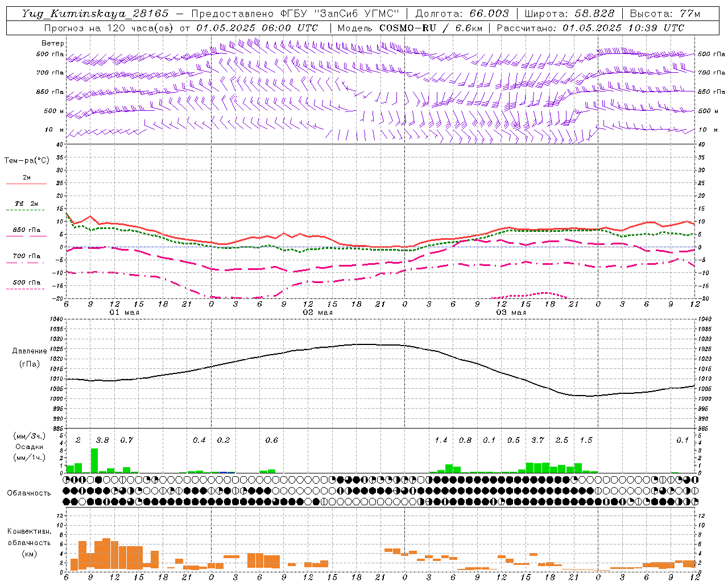This screenshot has width=728, height=582.
Task: Click the 850 гПа temperature legend entry
Action: click(27, 230)
